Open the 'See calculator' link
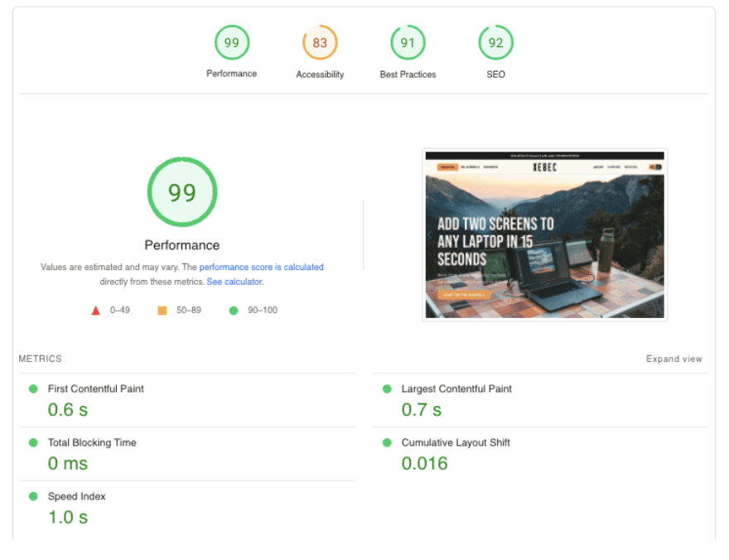The height and width of the screenshot is (560, 729). point(234,282)
